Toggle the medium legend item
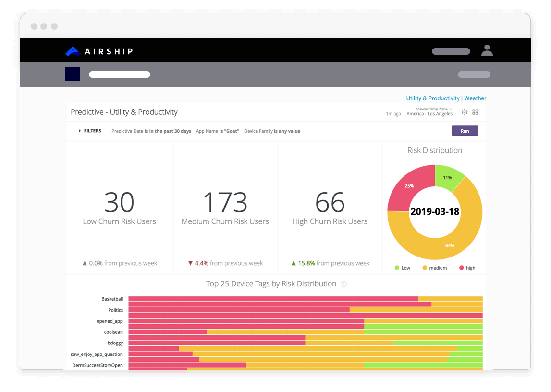The height and width of the screenshot is (392, 551). click(434, 268)
